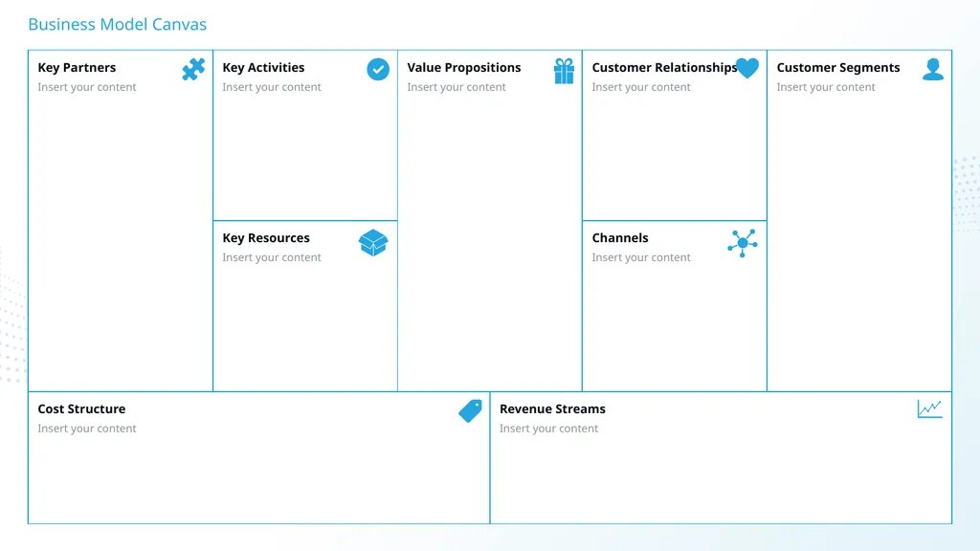Select the checkmark circle icon in Key Activities
The image size is (980, 551).
point(378,69)
